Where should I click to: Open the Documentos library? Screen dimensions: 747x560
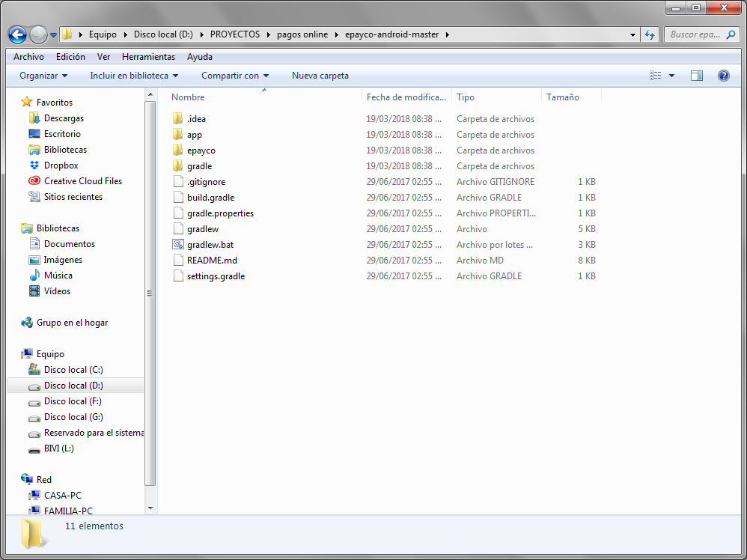tap(70, 243)
